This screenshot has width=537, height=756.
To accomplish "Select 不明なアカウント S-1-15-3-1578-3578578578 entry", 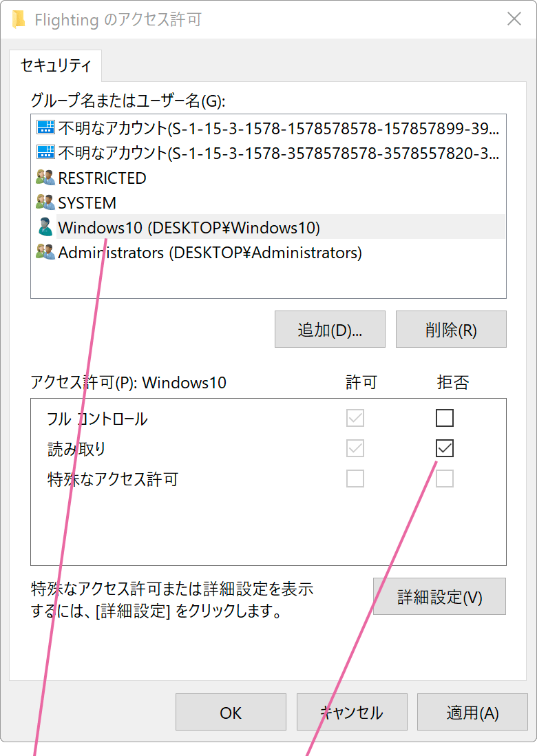I will tap(268, 153).
